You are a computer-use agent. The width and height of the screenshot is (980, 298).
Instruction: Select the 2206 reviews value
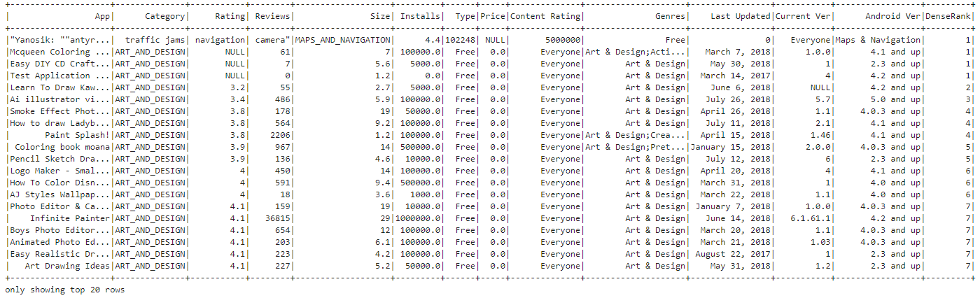pyautogui.click(x=281, y=135)
